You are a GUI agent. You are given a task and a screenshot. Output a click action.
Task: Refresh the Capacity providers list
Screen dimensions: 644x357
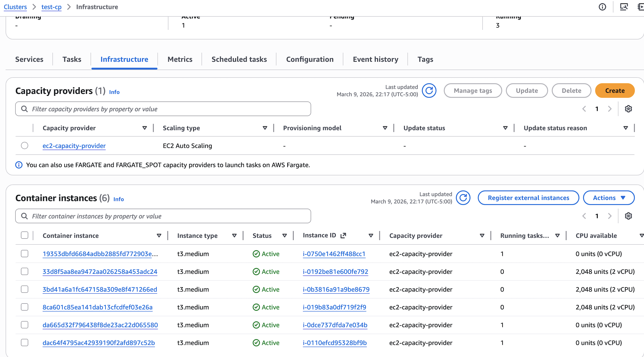[x=429, y=91]
